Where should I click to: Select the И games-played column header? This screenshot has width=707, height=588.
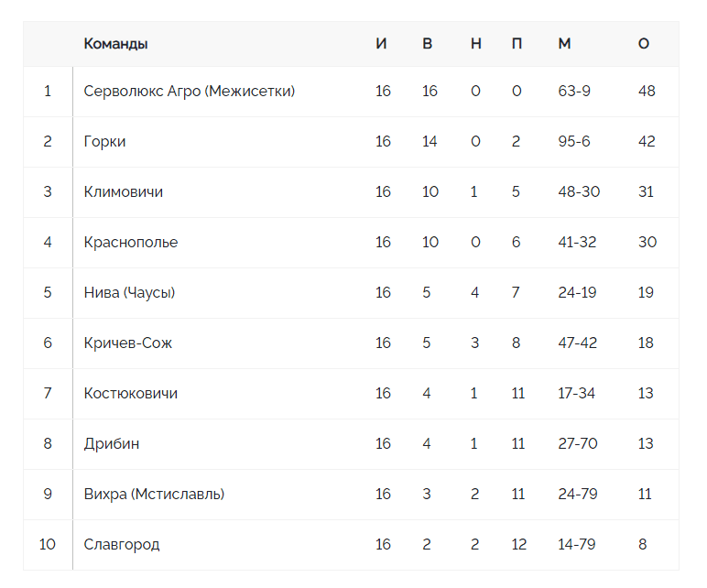click(382, 44)
